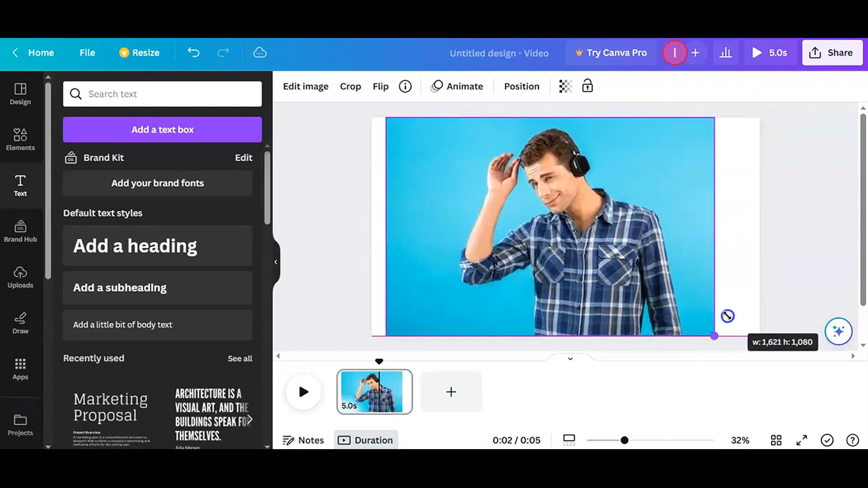The width and height of the screenshot is (868, 488).
Task: Open the Elements sidebar tab
Action: point(20,140)
